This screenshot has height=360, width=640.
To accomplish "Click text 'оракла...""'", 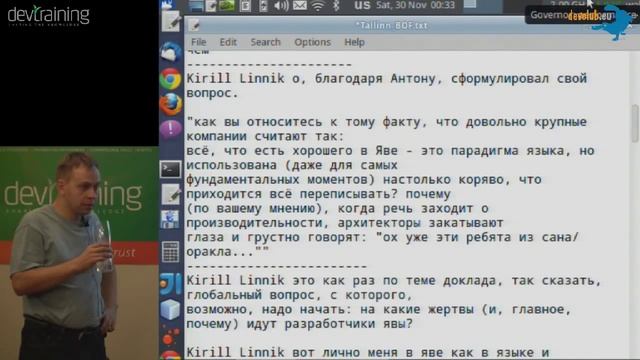I will tap(228, 251).
